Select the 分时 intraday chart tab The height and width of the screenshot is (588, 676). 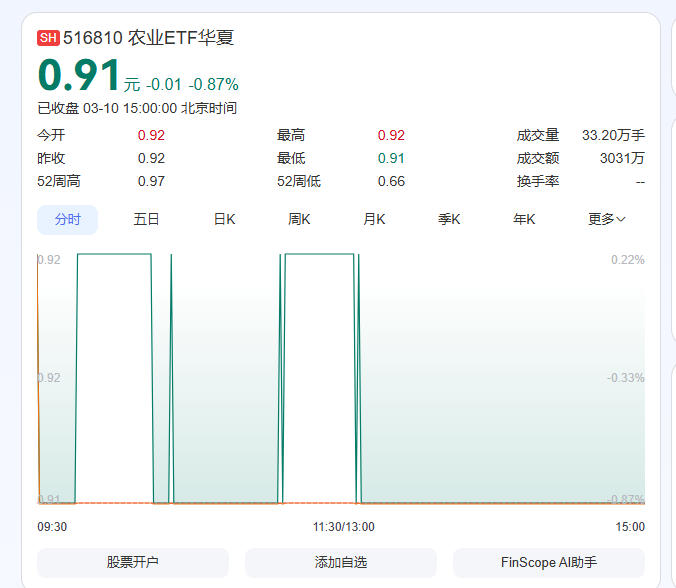coord(67,219)
